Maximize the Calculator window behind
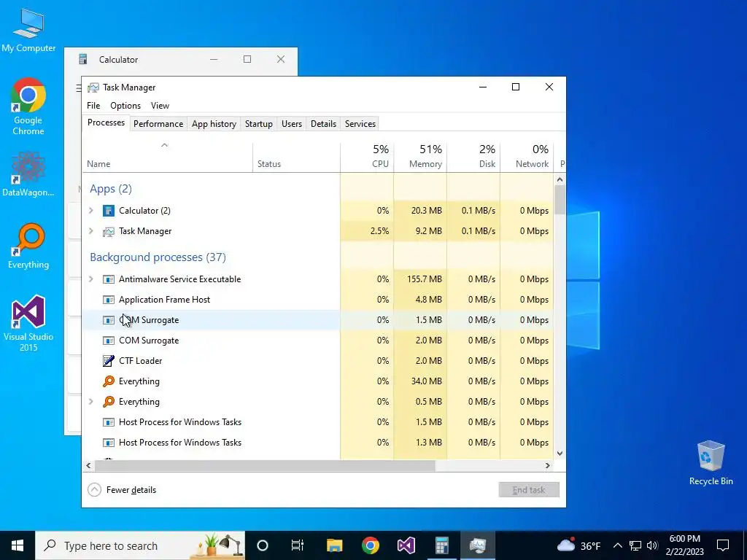The image size is (747, 560). [x=247, y=59]
